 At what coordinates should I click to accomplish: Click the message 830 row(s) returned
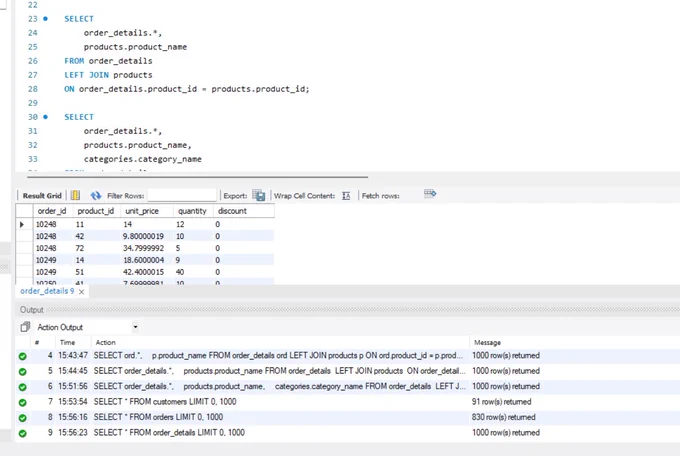[x=503, y=417]
